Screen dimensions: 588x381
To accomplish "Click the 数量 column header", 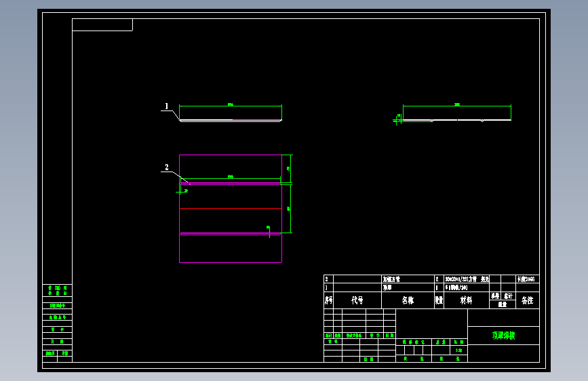I will [x=439, y=300].
